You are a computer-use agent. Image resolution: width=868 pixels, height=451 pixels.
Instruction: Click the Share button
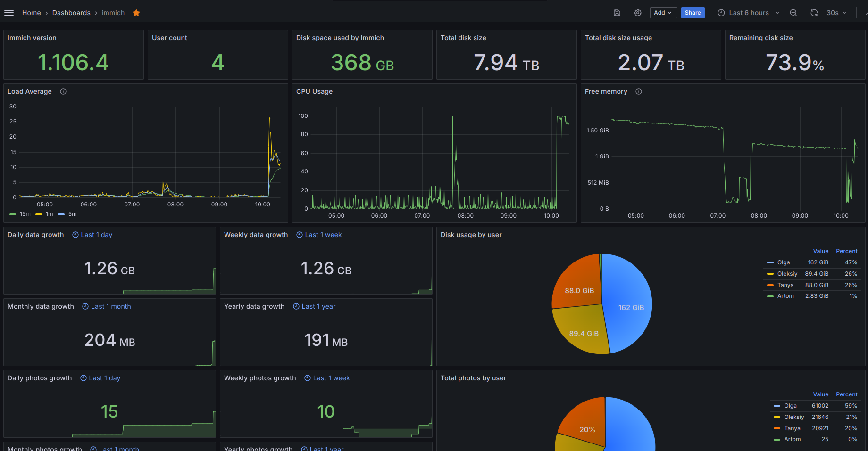(693, 13)
